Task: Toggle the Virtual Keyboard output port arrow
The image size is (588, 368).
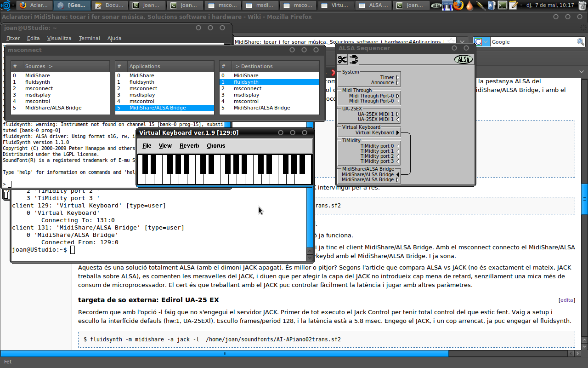Action: [x=398, y=132]
